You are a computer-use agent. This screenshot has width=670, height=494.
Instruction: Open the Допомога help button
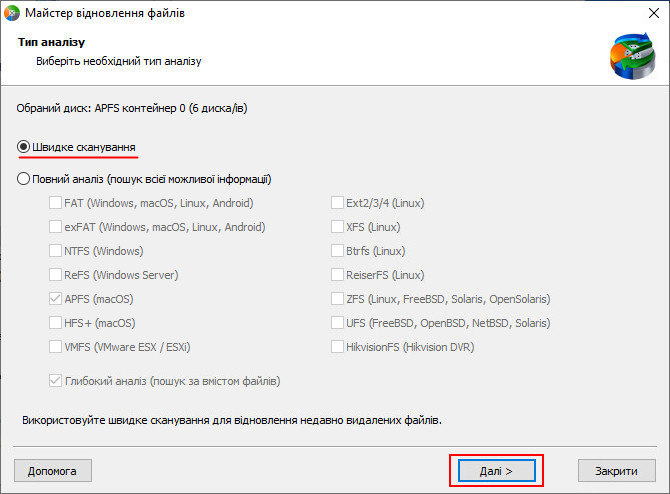tap(53, 470)
